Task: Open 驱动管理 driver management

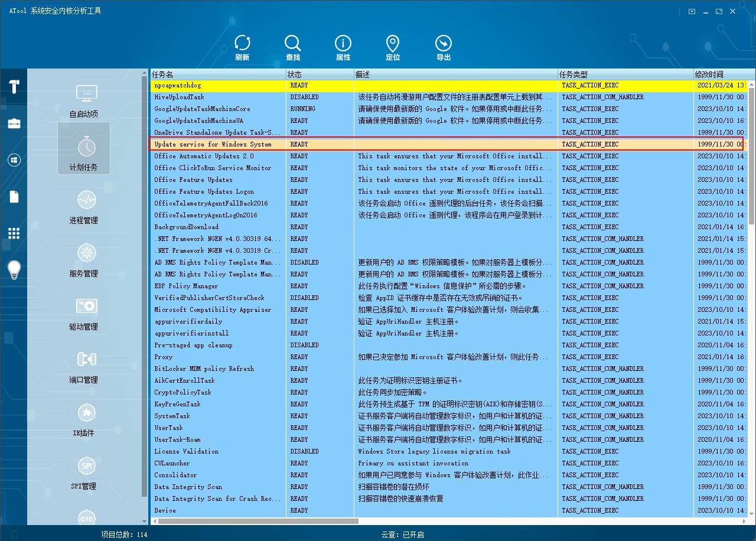Action: 84,313
